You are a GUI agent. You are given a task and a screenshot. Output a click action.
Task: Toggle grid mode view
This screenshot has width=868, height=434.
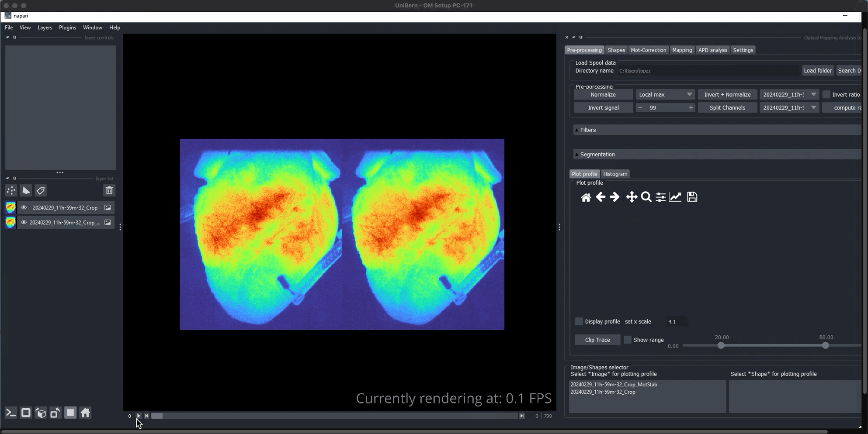pos(70,413)
